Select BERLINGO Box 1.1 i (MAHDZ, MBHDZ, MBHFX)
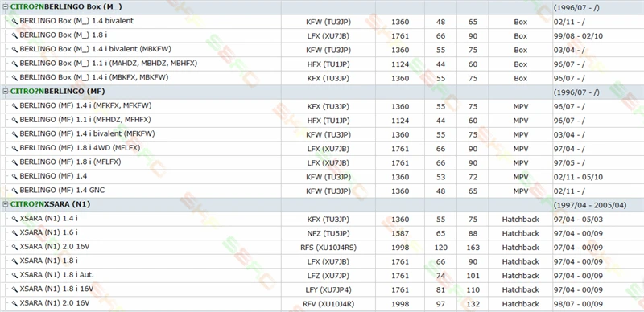Image resolution: width=644 pixels, height=312 pixels. [109, 64]
